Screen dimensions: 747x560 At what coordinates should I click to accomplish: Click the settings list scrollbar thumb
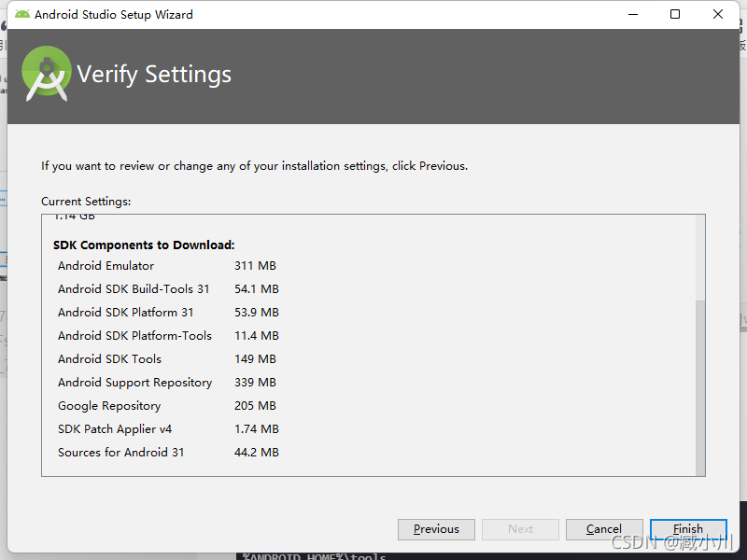(x=699, y=387)
